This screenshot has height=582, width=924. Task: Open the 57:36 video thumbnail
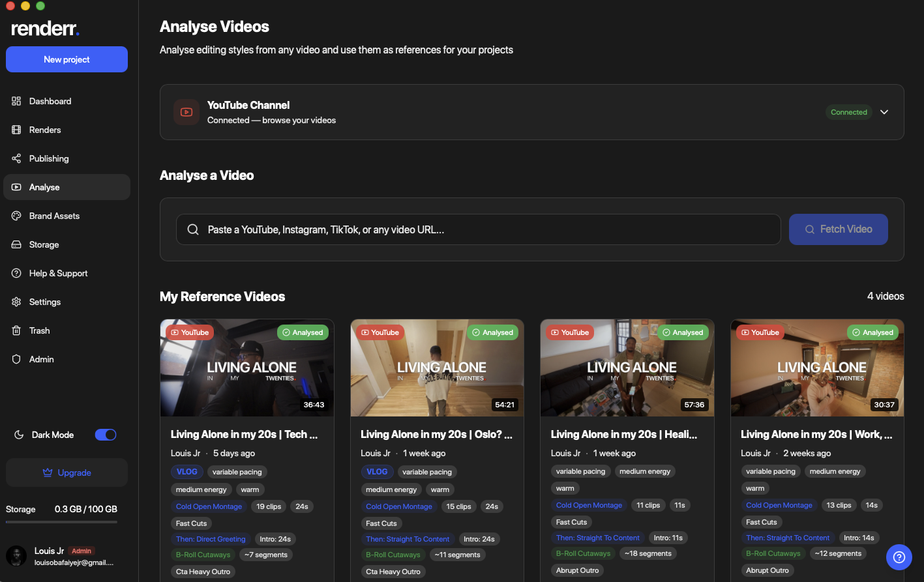627,368
